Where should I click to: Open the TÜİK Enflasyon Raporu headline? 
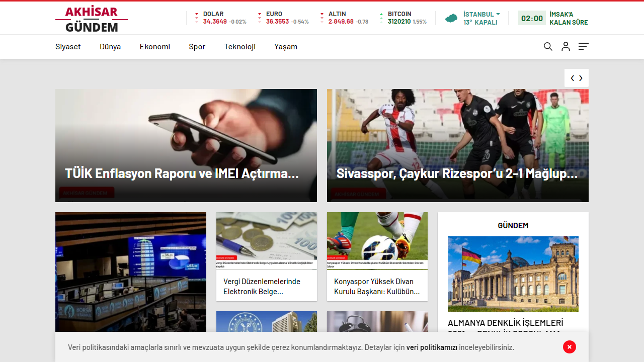[182, 173]
